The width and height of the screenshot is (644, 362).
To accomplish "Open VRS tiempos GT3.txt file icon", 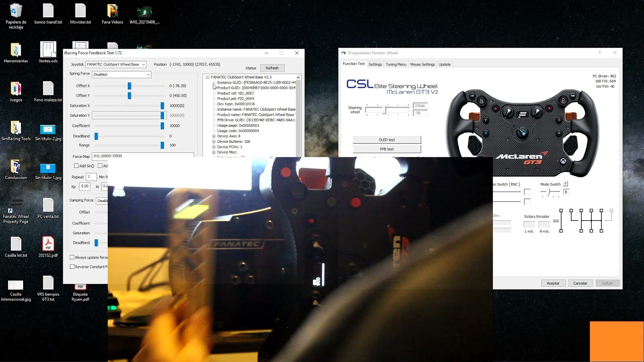I will tap(48, 286).
